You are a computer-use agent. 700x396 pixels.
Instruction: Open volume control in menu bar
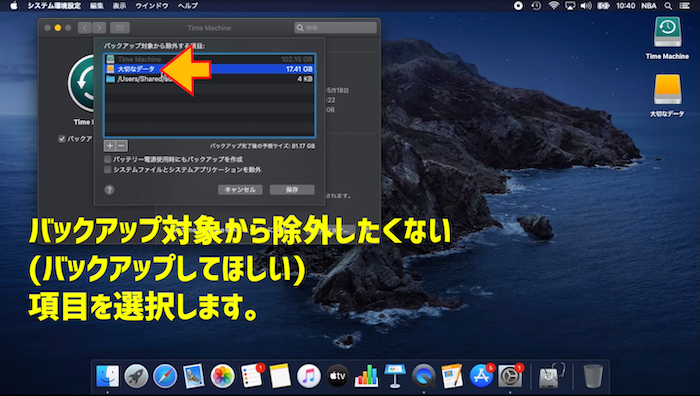(x=586, y=6)
